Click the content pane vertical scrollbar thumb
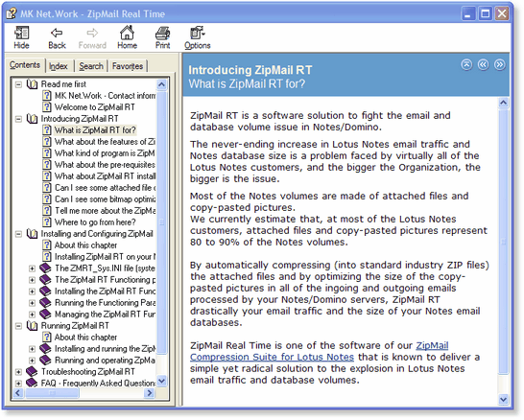 (503, 241)
